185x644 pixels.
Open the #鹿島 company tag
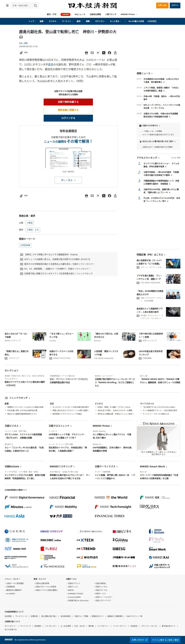point(30,223)
